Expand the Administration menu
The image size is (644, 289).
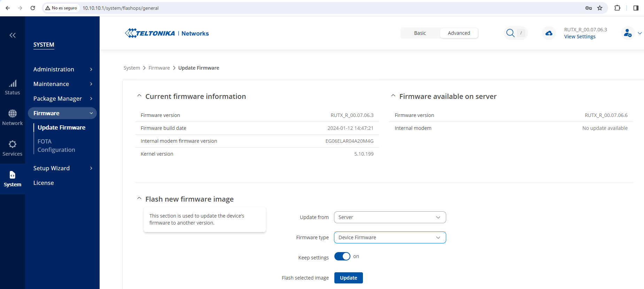coord(62,69)
